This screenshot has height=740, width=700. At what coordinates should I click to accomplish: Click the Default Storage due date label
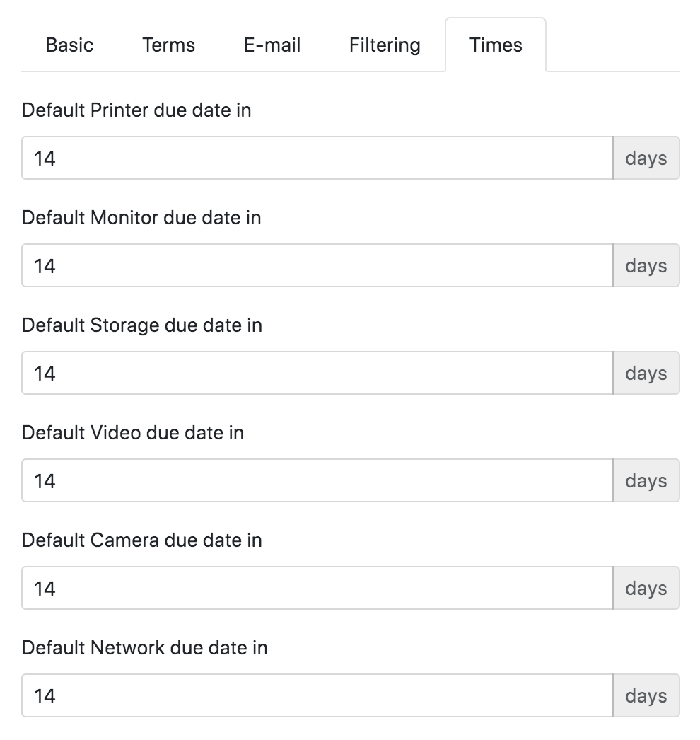point(142,325)
